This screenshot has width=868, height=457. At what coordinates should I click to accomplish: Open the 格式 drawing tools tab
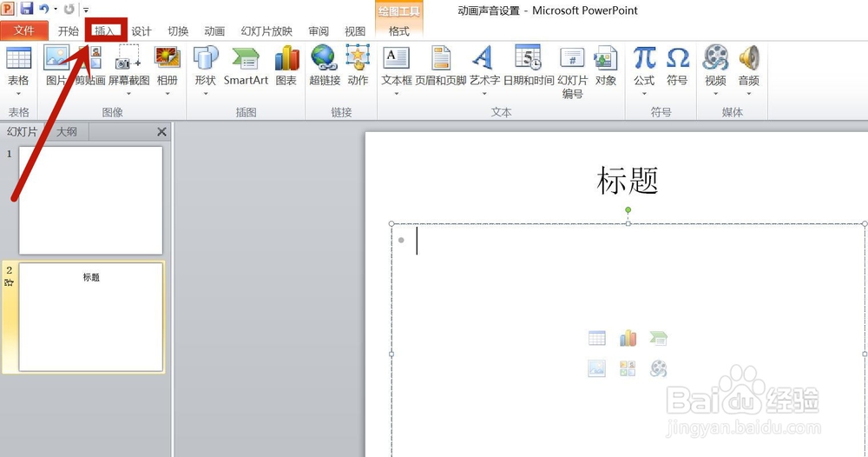tap(399, 31)
